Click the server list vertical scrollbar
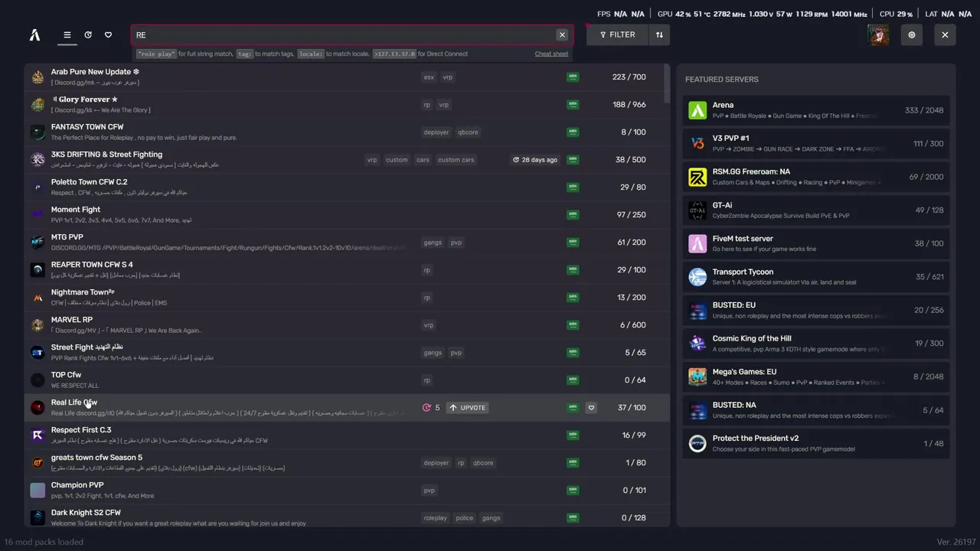 point(667,84)
